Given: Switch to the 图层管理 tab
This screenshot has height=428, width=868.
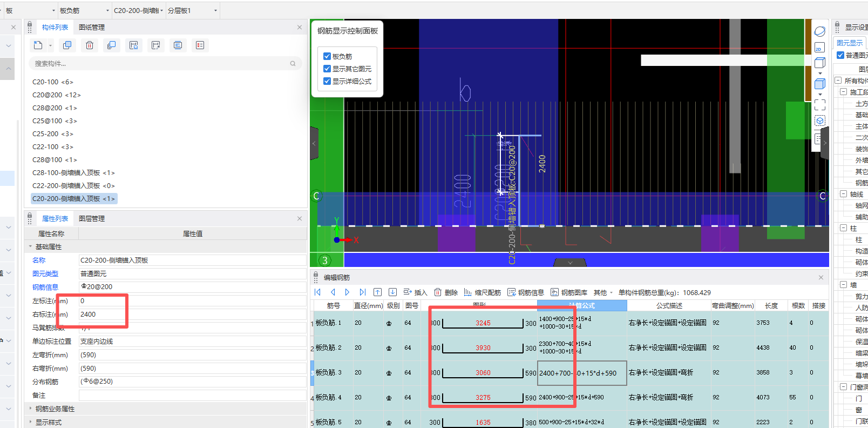Looking at the screenshot, I should [92, 218].
